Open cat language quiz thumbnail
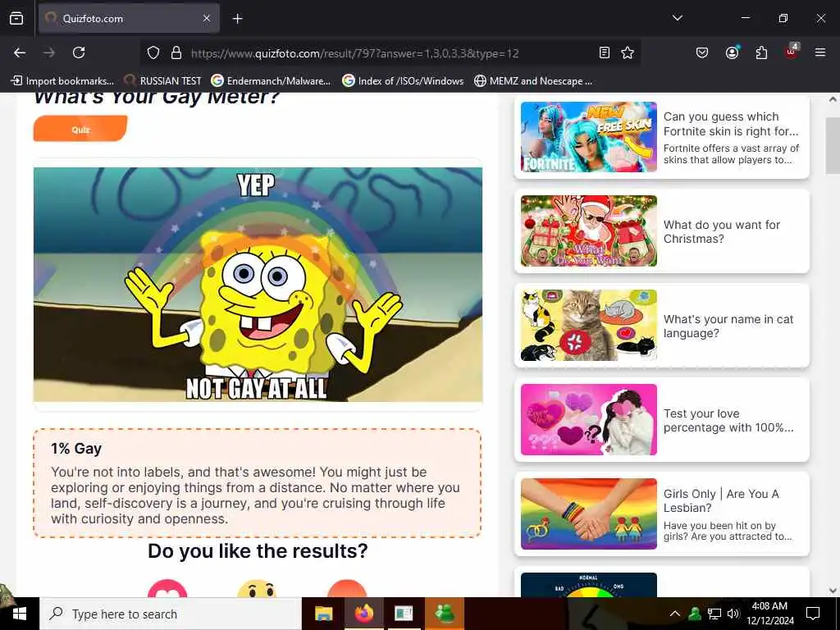Screen dimensions: 840x630 pos(589,325)
